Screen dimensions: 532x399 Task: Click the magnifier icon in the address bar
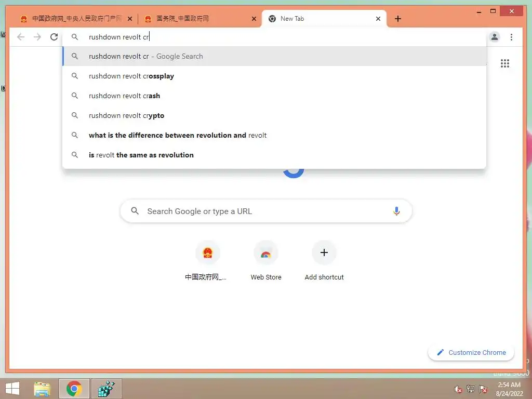point(75,37)
